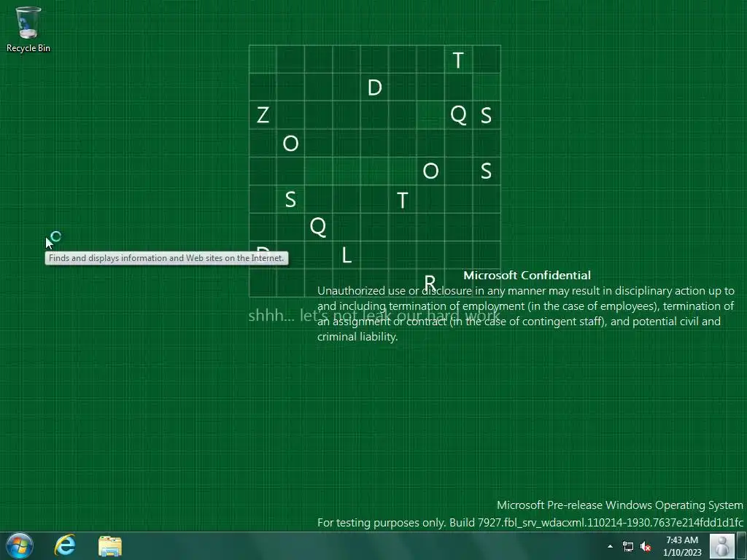This screenshot has height=560, width=747.
Task: Open the Start menu orb
Action: tap(20, 545)
